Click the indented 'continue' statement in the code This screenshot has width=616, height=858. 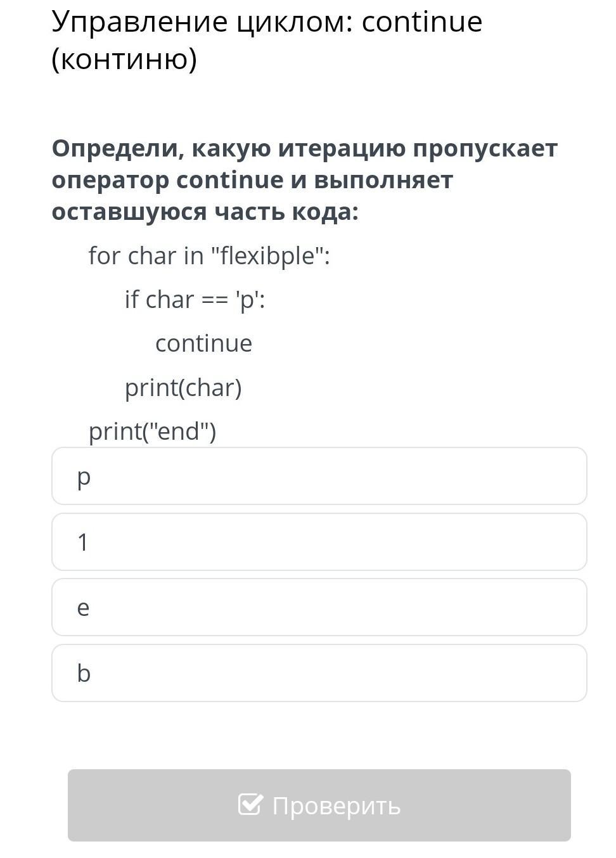203,343
